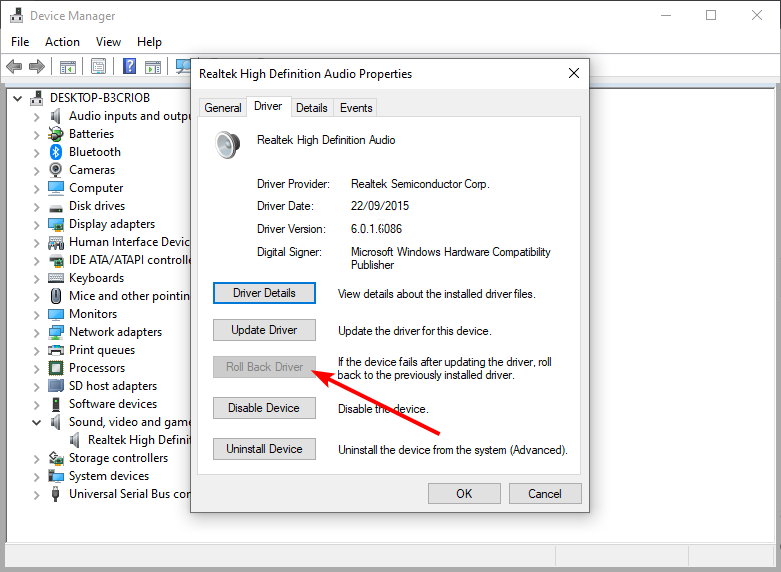This screenshot has height=572, width=781.
Task: Click the DESKTOP-B3CRIOB computer icon
Action: click(36, 98)
